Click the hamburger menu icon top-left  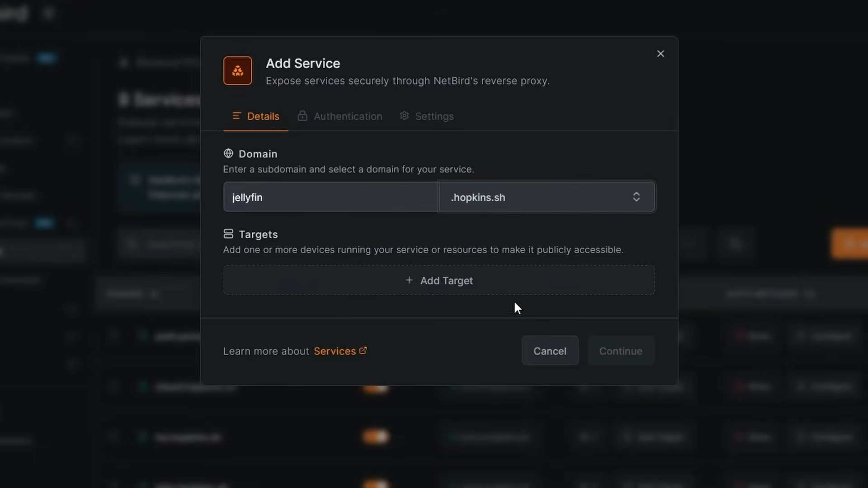(x=48, y=13)
